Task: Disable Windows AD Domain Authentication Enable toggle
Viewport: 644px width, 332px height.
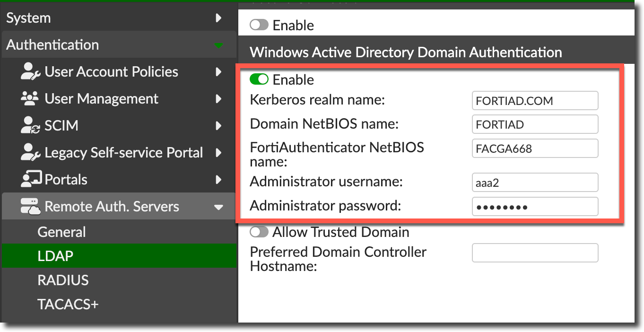Action: (x=259, y=79)
